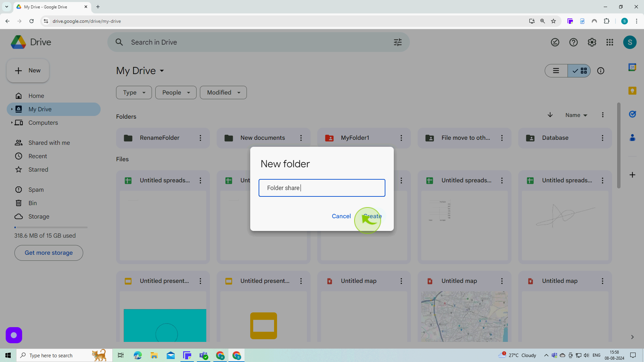Click the Cancel button in dialog
Image resolution: width=644 pixels, height=362 pixels.
coord(341,216)
